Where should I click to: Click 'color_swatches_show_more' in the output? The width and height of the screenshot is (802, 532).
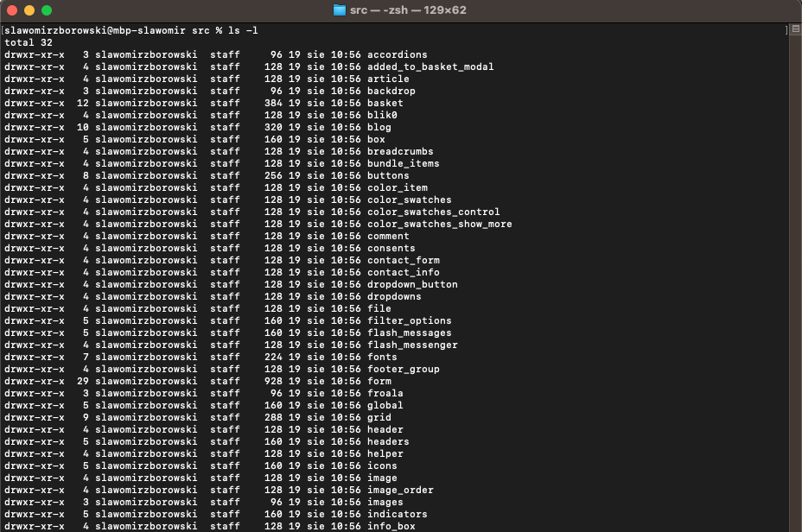click(x=439, y=224)
